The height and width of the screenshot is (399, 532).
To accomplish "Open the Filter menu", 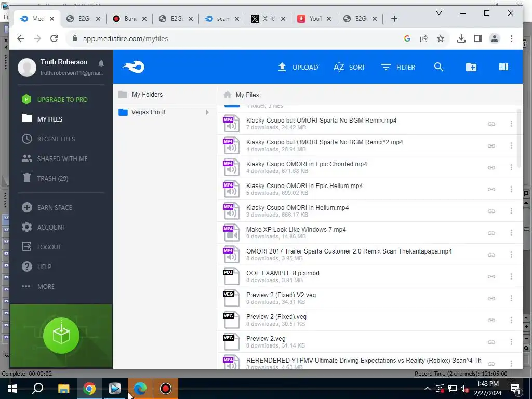I will tap(398, 67).
